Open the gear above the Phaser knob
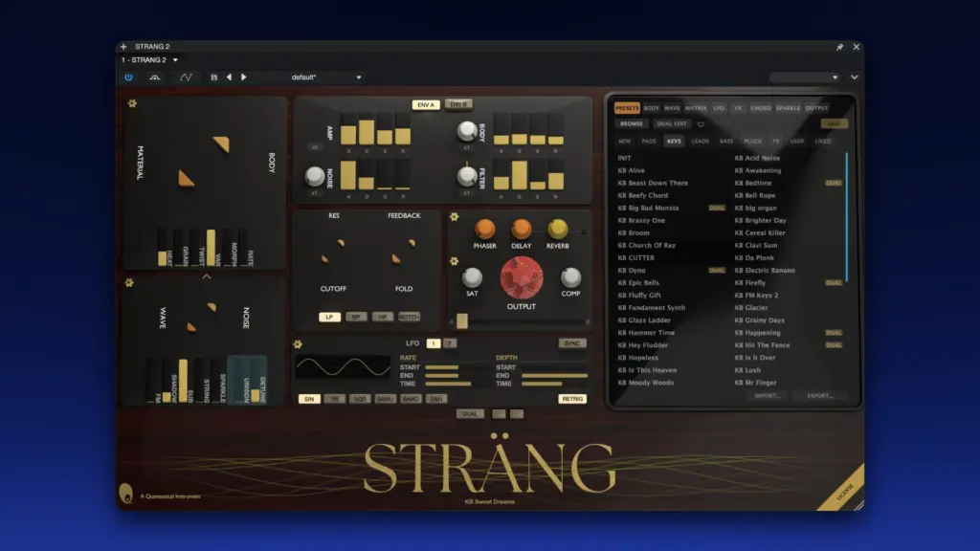This screenshot has height=551, width=980. point(455,217)
